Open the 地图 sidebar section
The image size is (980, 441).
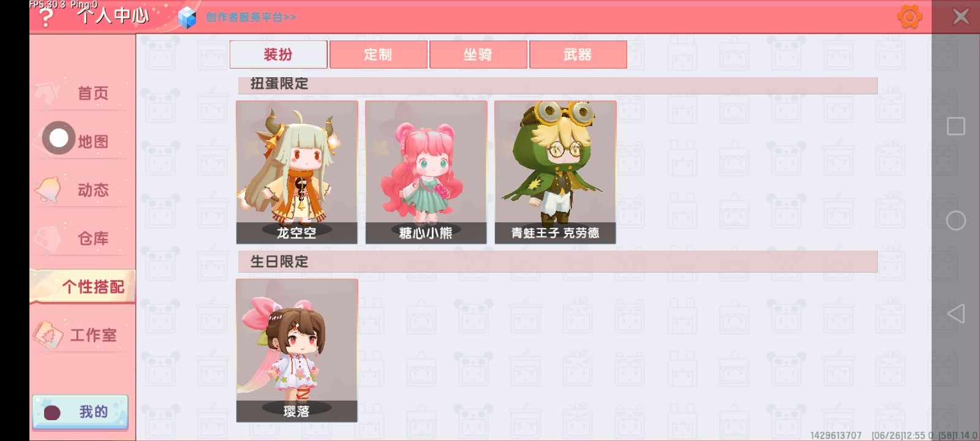coord(92,141)
